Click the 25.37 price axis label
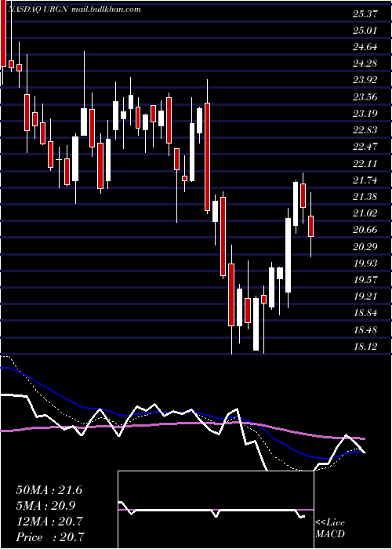392x549 pixels. pyautogui.click(x=365, y=14)
